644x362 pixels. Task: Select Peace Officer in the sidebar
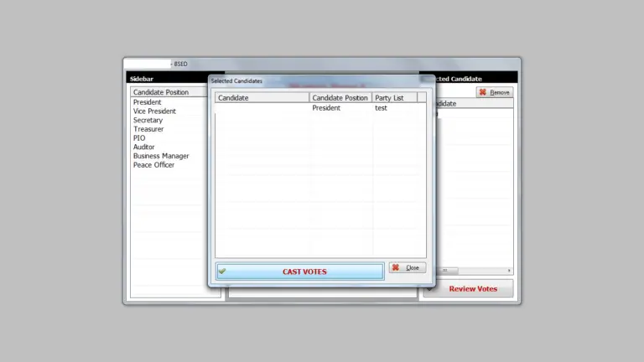pyautogui.click(x=153, y=165)
